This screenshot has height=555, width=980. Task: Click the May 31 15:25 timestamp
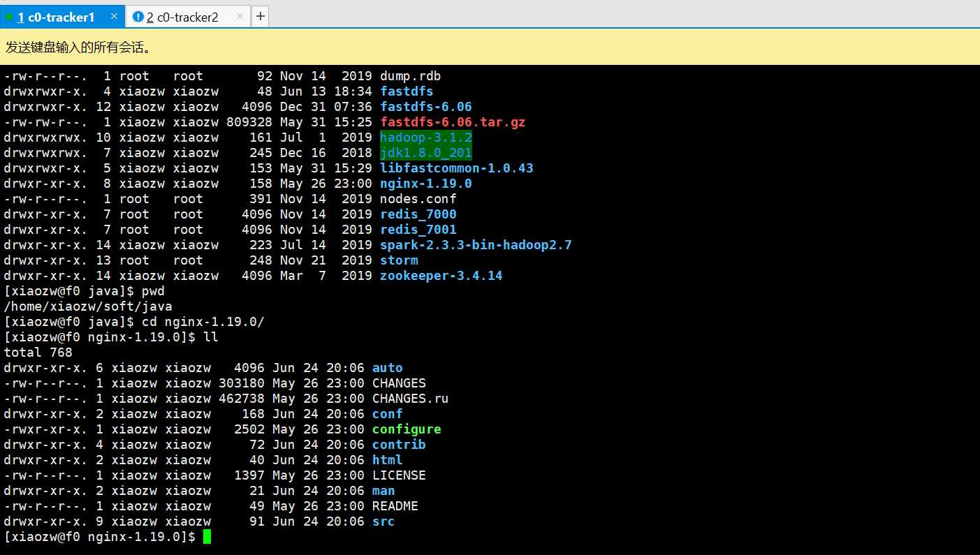[326, 122]
